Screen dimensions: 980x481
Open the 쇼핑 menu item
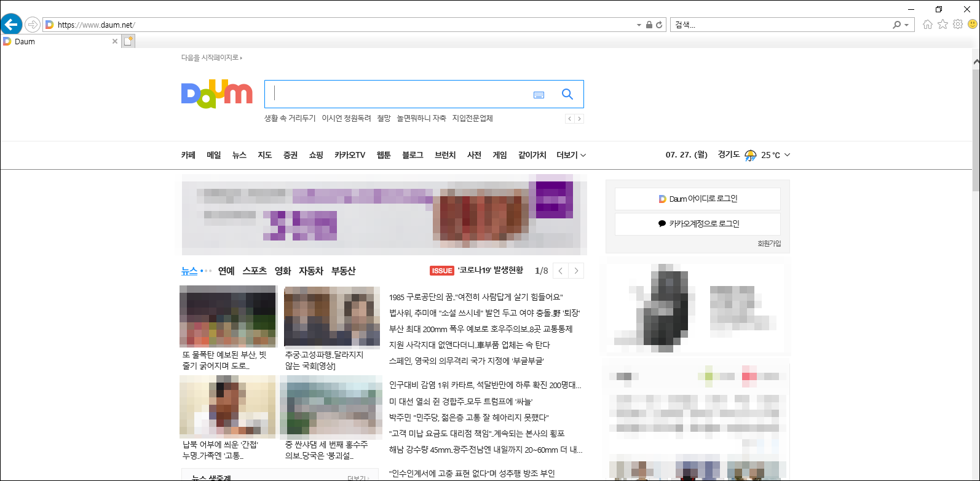(316, 155)
